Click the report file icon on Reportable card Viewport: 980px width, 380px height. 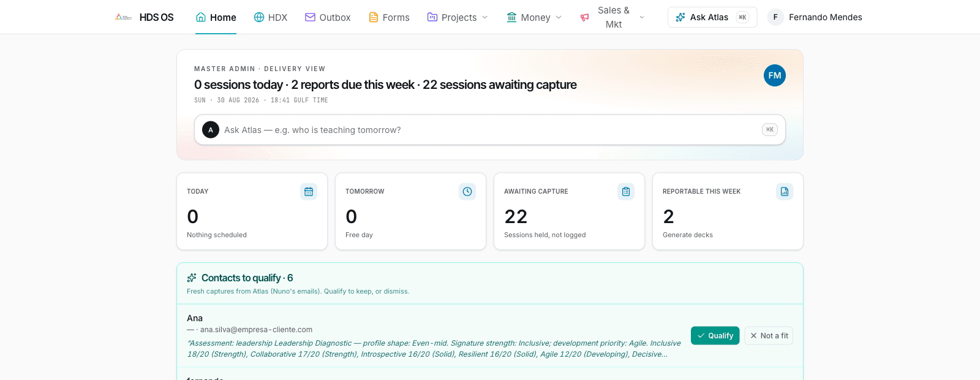pyautogui.click(x=785, y=192)
